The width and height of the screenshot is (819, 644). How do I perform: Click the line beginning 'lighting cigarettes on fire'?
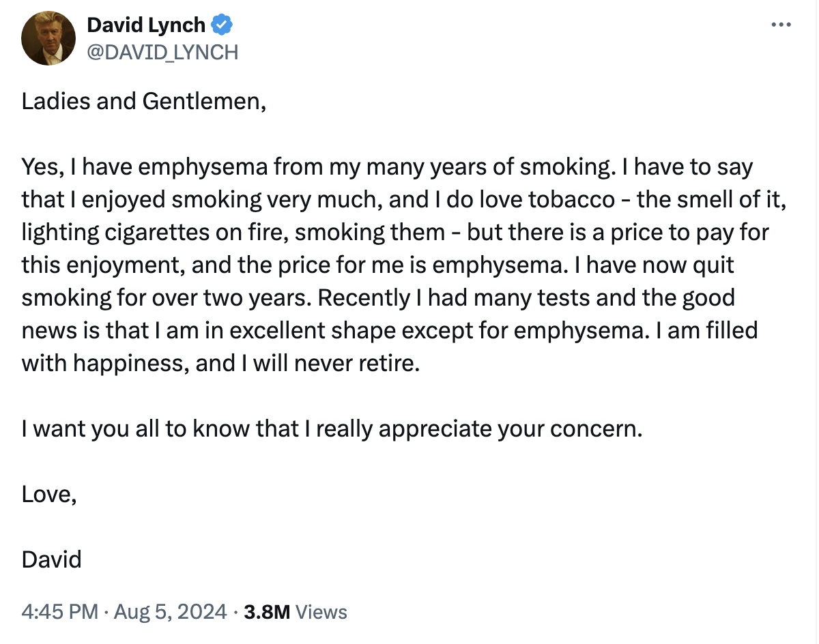[x=396, y=232]
